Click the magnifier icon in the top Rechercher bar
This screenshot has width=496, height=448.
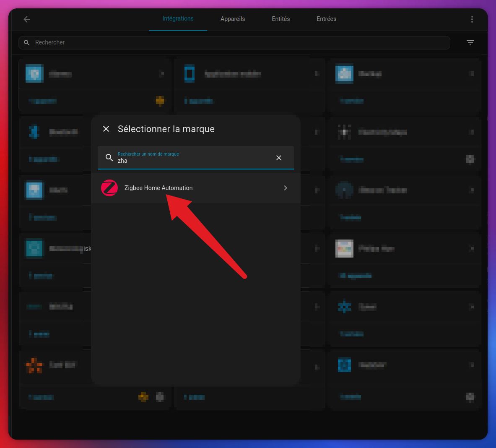27,43
